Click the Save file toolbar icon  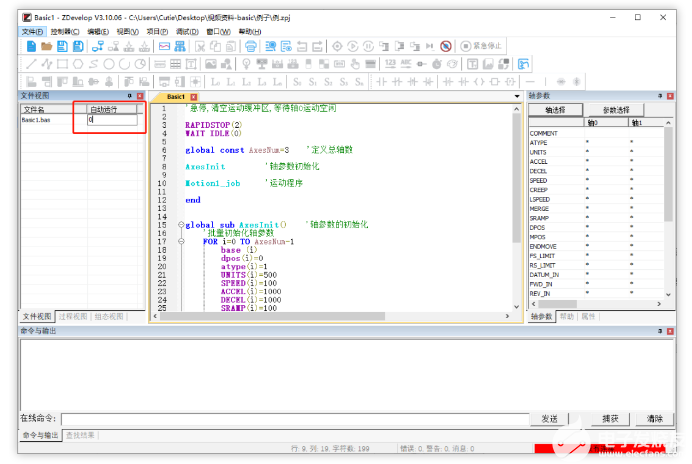tap(62, 46)
